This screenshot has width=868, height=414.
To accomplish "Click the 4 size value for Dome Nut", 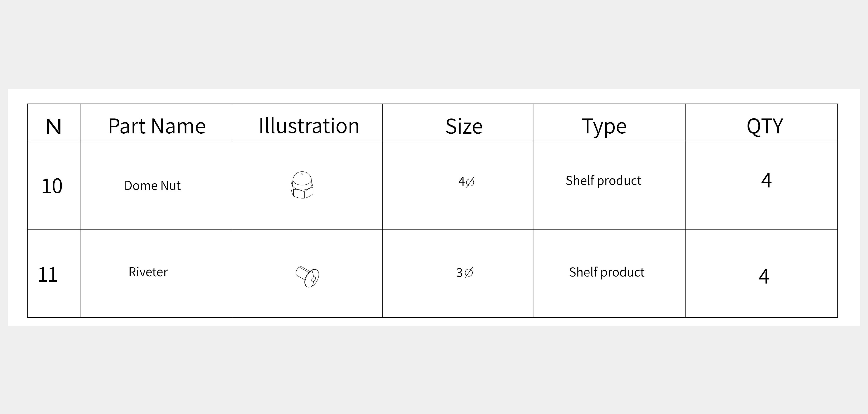I will coord(461,182).
